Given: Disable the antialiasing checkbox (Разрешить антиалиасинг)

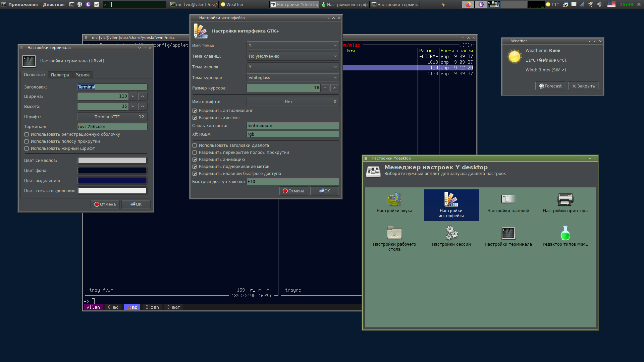Looking at the screenshot, I should point(195,111).
